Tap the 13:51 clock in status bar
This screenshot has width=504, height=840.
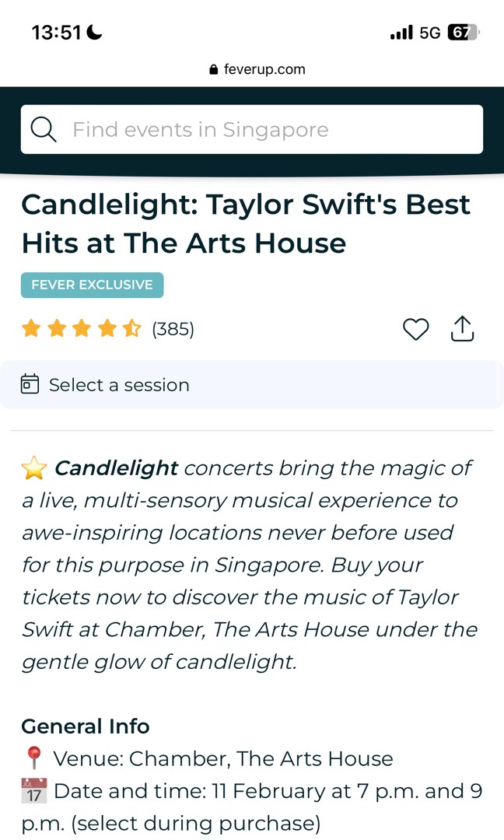click(x=56, y=33)
